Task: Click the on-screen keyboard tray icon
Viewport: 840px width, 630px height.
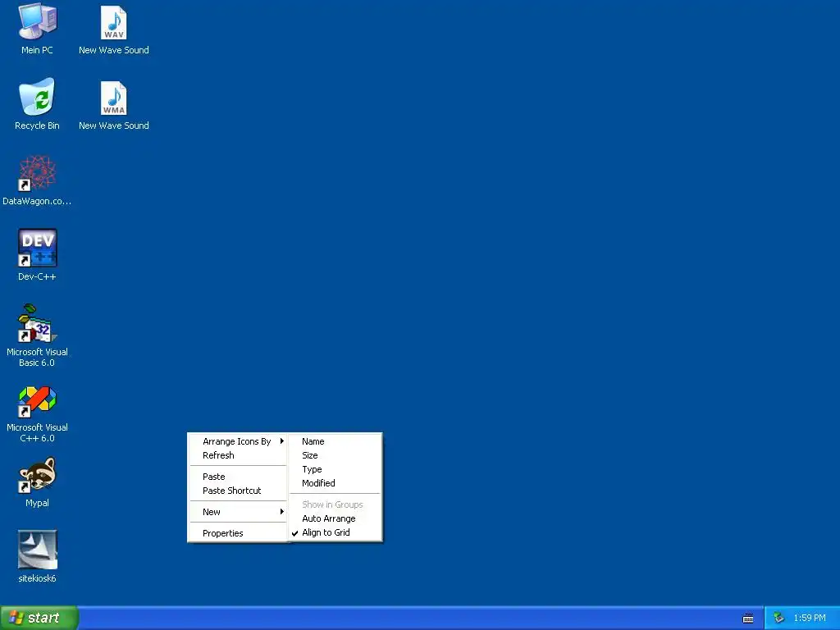Action: click(x=748, y=619)
